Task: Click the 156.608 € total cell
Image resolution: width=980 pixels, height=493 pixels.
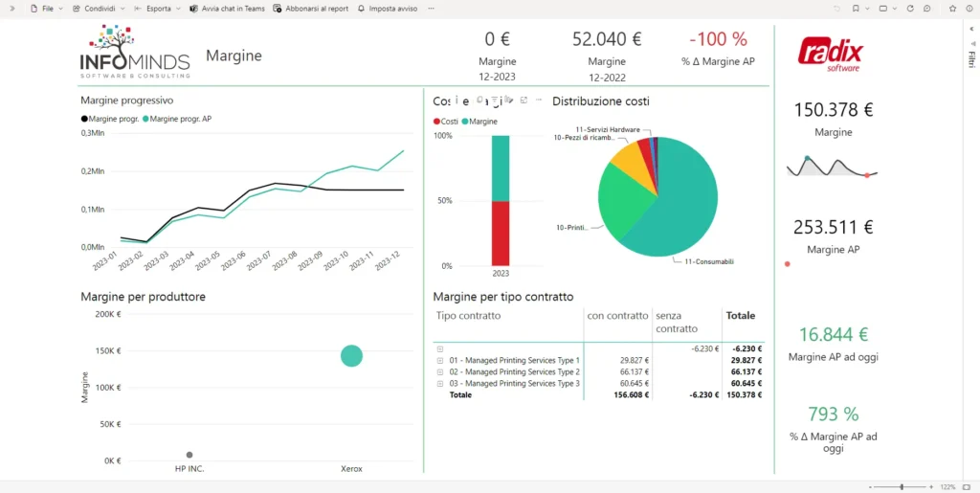Action: [632, 395]
